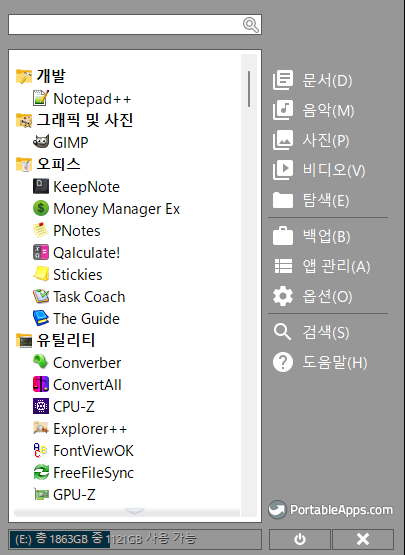This screenshot has width=405, height=555.
Task: Click the GIMP mascot icon
Action: click(x=41, y=142)
